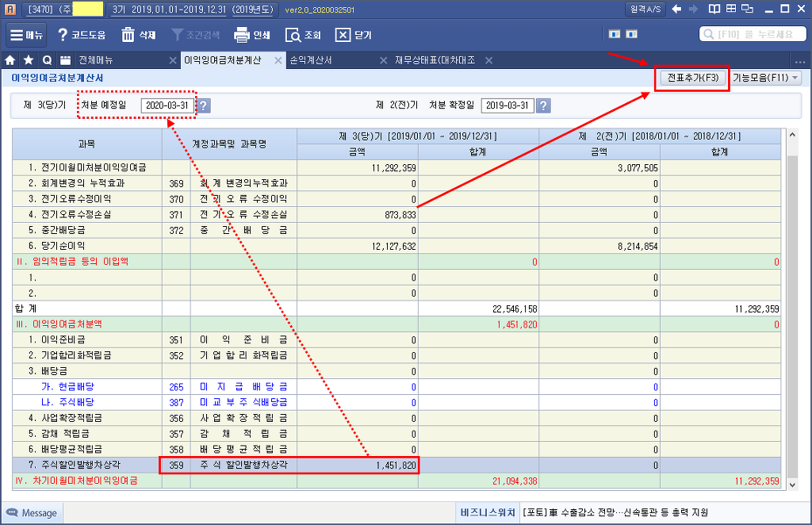
Task: Run 조회 lookup from toolbar
Action: [x=303, y=35]
